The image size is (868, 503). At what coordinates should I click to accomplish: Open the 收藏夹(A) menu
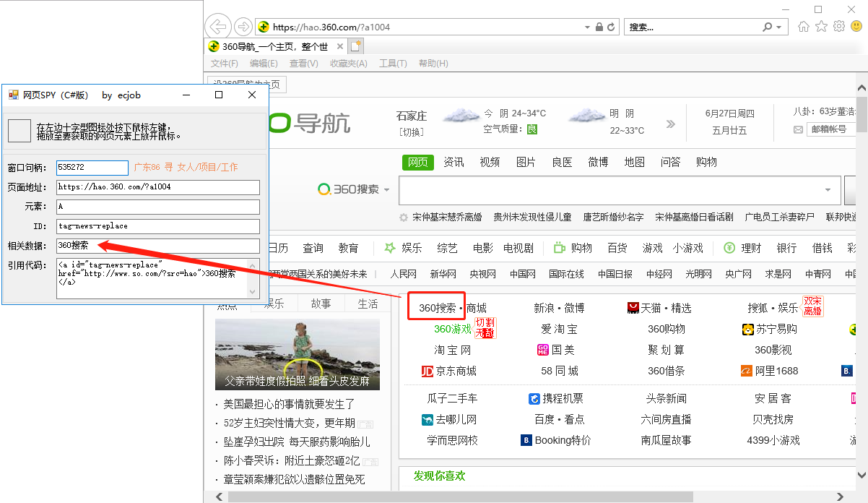point(349,64)
